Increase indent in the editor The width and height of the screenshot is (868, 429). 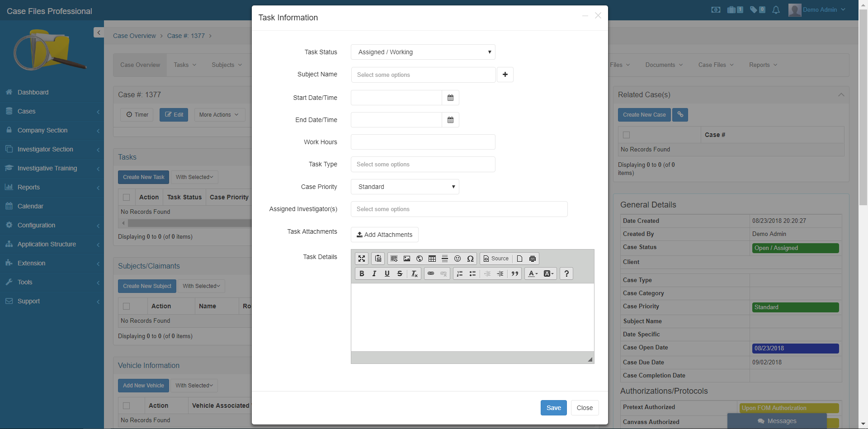(x=500, y=273)
